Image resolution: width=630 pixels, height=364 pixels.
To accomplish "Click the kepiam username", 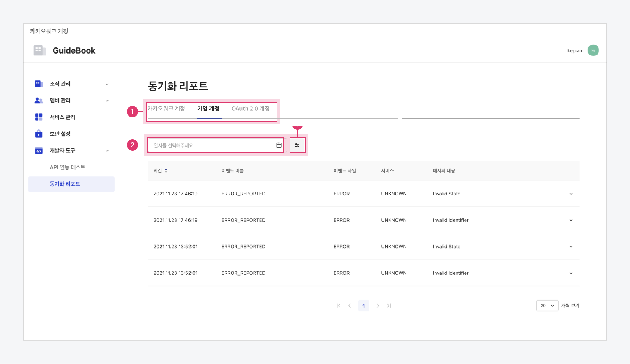I will point(575,51).
